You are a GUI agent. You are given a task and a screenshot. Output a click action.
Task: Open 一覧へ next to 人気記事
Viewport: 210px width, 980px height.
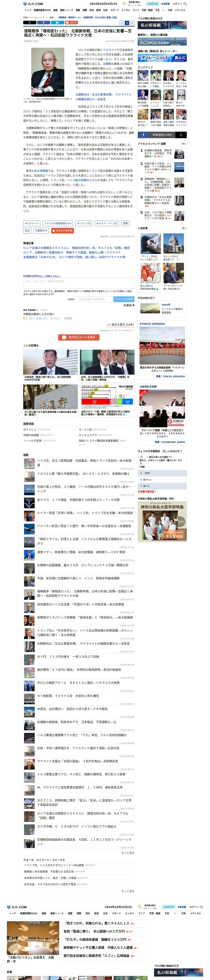tap(183, 228)
